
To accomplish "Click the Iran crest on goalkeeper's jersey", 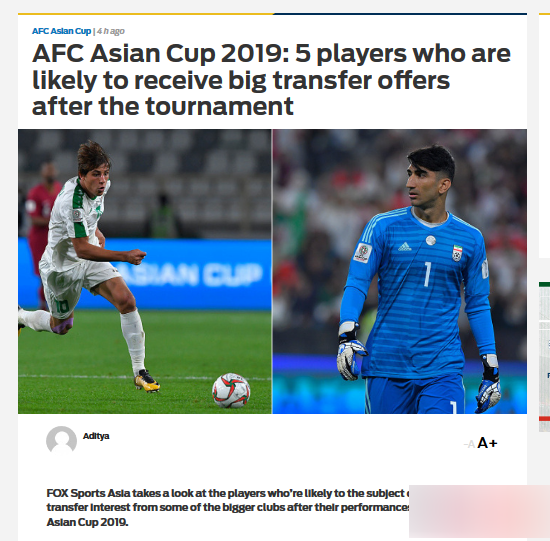I will point(457,253).
